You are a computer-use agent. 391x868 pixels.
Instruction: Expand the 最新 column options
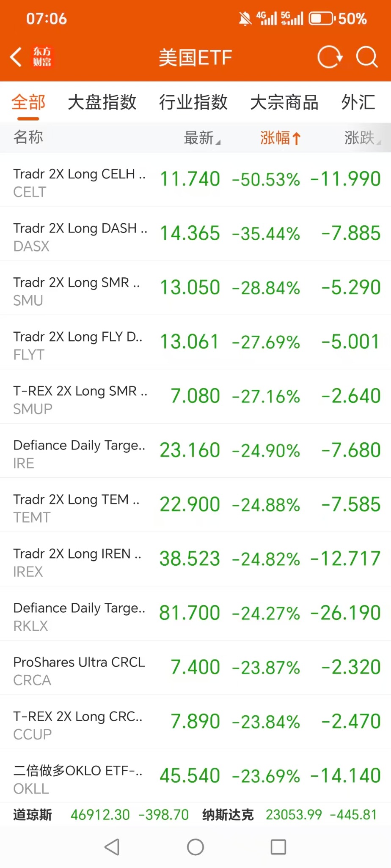pyautogui.click(x=202, y=138)
